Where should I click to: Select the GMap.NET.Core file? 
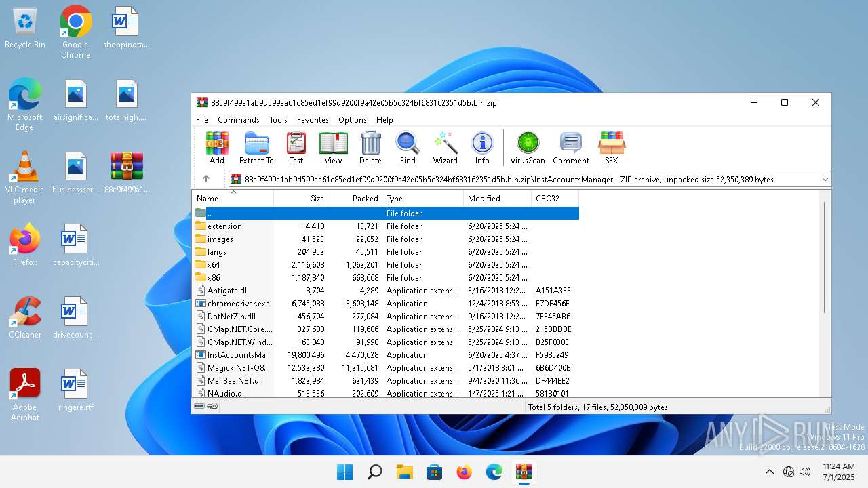tap(386, 329)
